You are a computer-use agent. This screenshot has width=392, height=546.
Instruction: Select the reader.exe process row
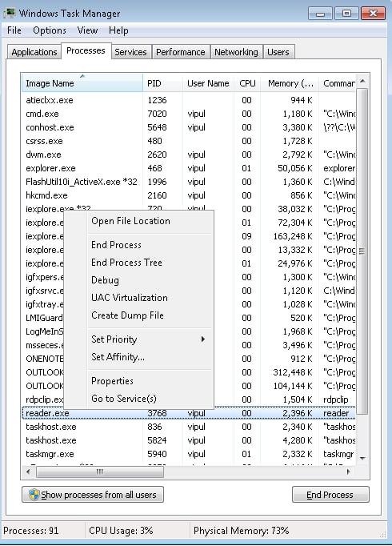[x=189, y=413]
